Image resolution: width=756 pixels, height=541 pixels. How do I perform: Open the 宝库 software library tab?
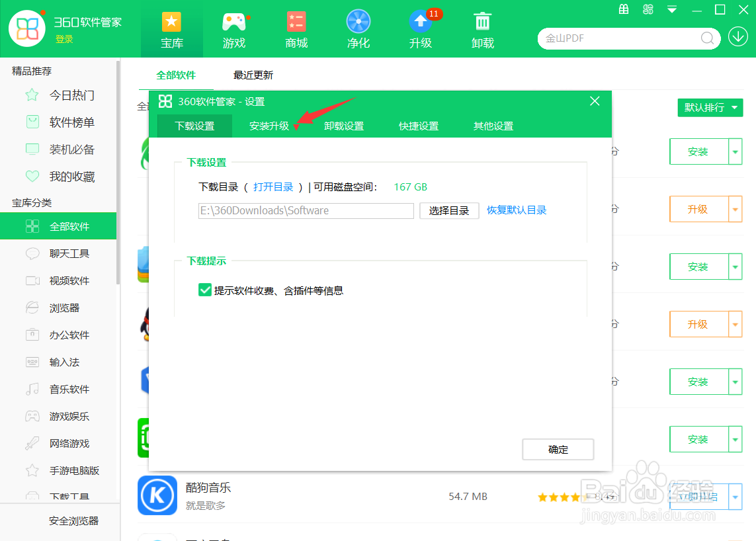pyautogui.click(x=172, y=30)
